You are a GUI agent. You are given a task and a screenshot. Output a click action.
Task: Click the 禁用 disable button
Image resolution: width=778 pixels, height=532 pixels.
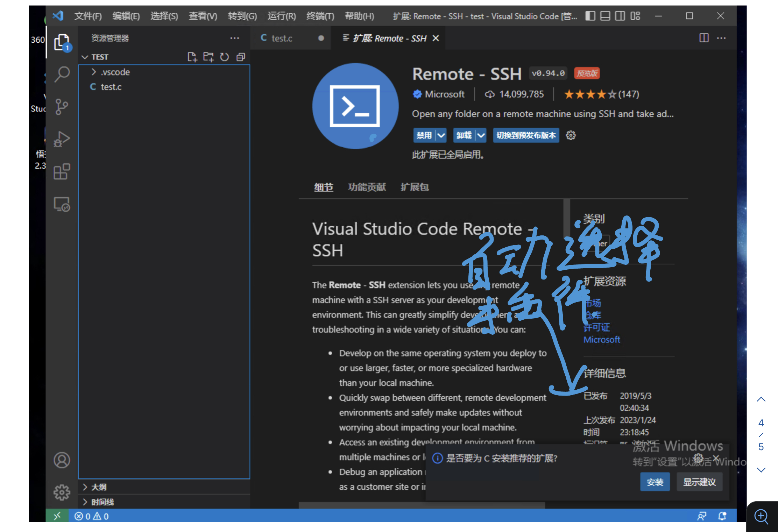(x=424, y=135)
